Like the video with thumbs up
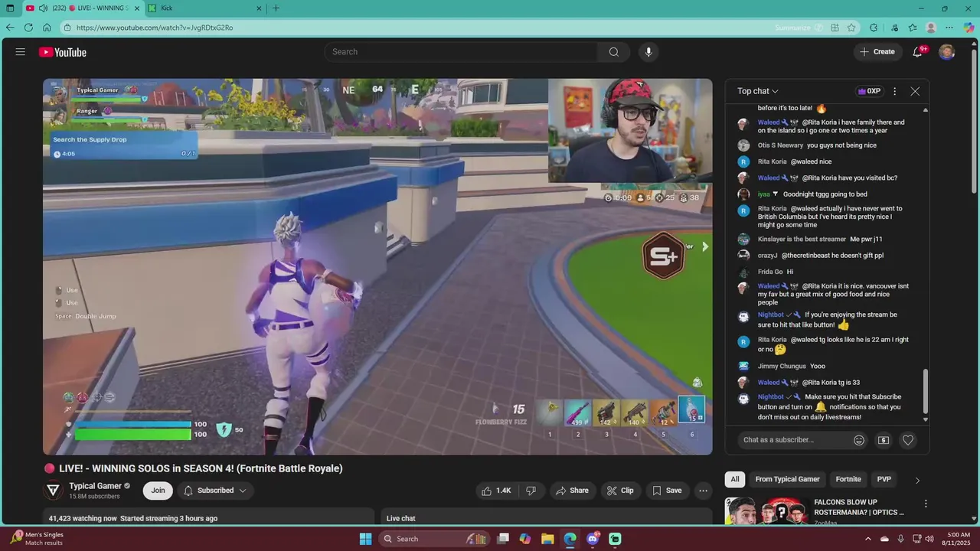The image size is (980, 551). 496,491
